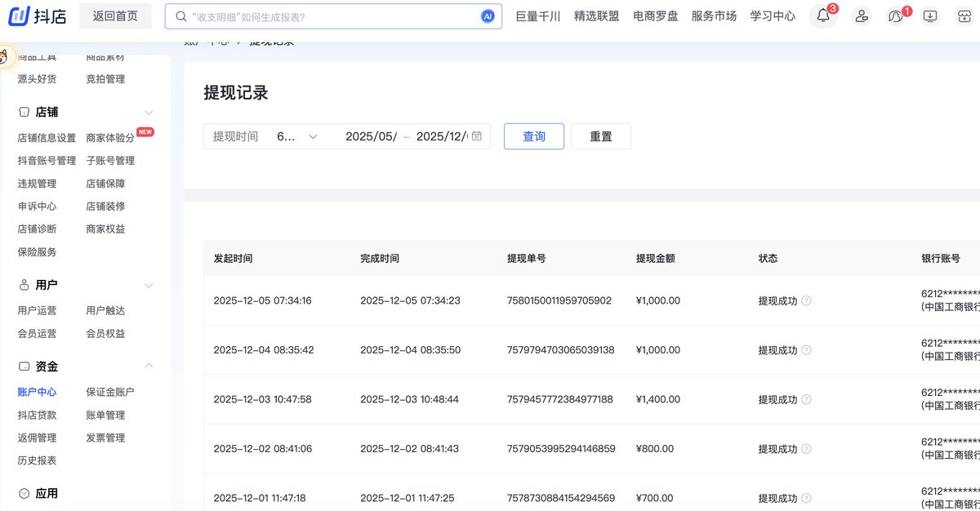Collapse the 用户 sidebar section

click(x=147, y=285)
